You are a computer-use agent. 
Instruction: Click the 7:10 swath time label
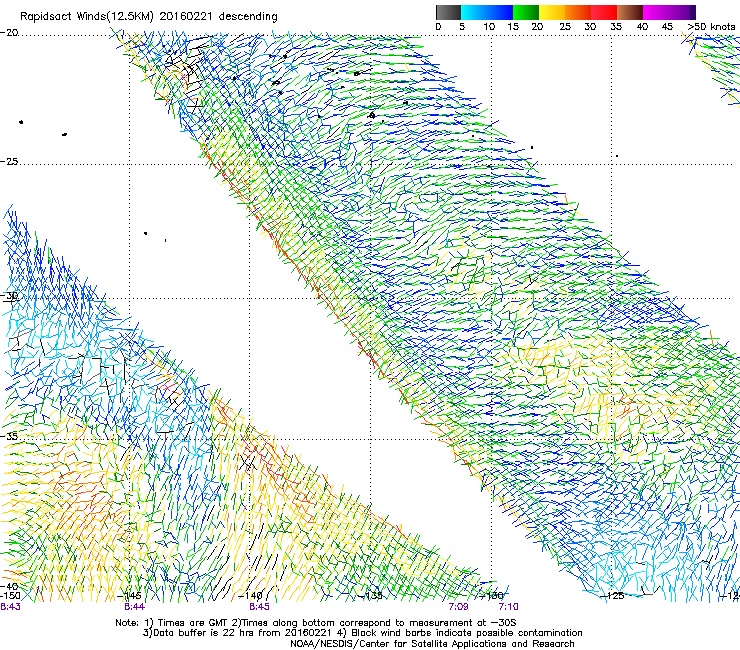point(508,607)
